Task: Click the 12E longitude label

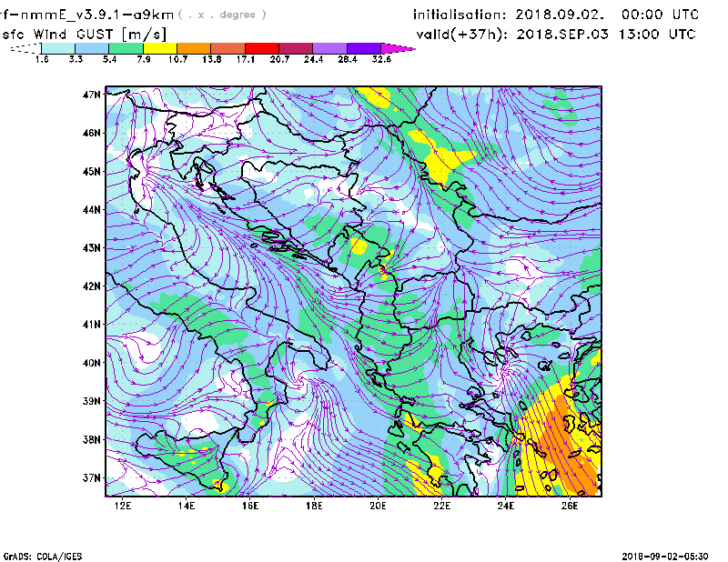Action: (x=123, y=506)
